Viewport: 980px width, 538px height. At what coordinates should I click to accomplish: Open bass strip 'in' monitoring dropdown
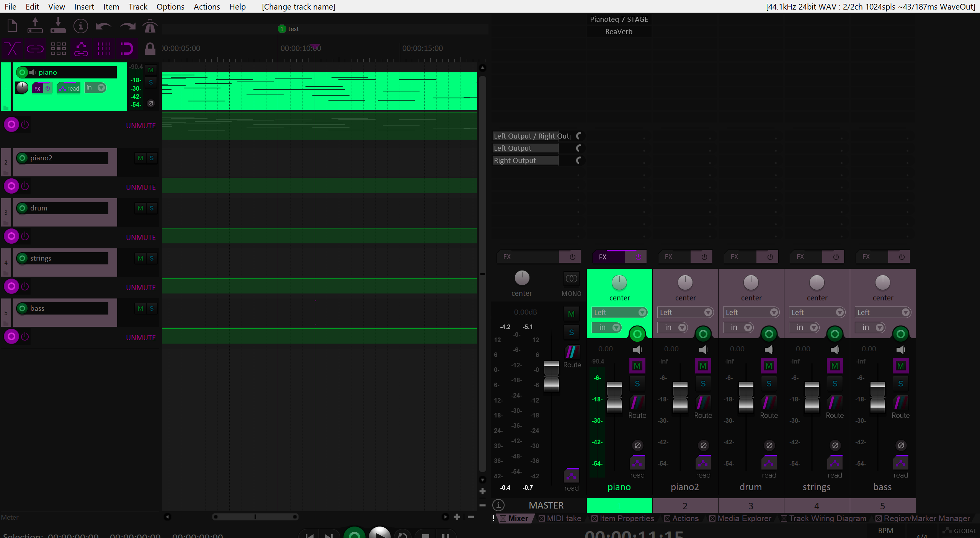click(871, 328)
